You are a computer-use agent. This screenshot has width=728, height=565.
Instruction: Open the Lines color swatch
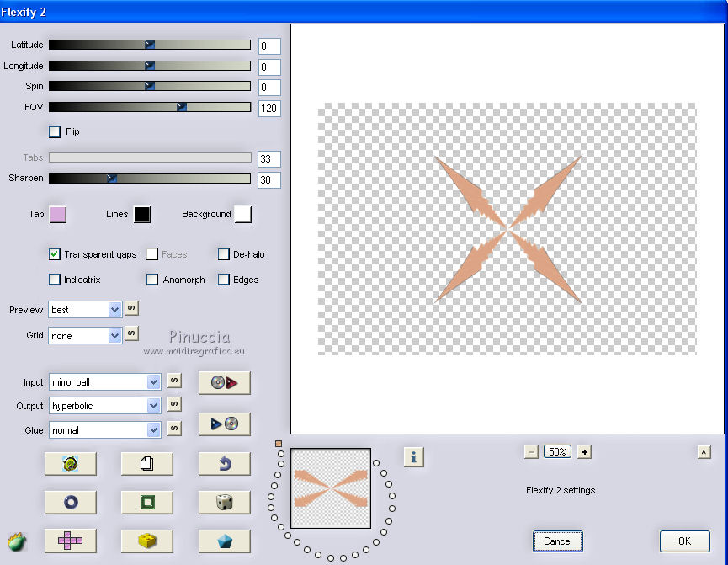(x=142, y=214)
